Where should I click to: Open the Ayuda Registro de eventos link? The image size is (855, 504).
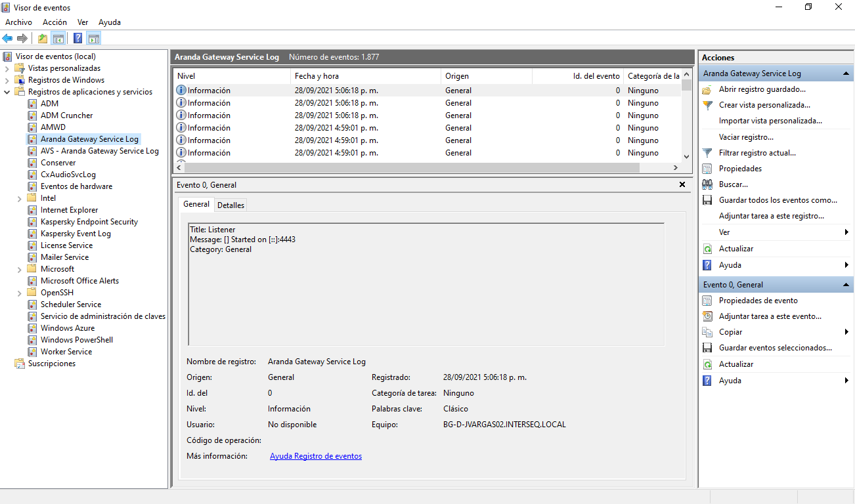click(x=315, y=456)
